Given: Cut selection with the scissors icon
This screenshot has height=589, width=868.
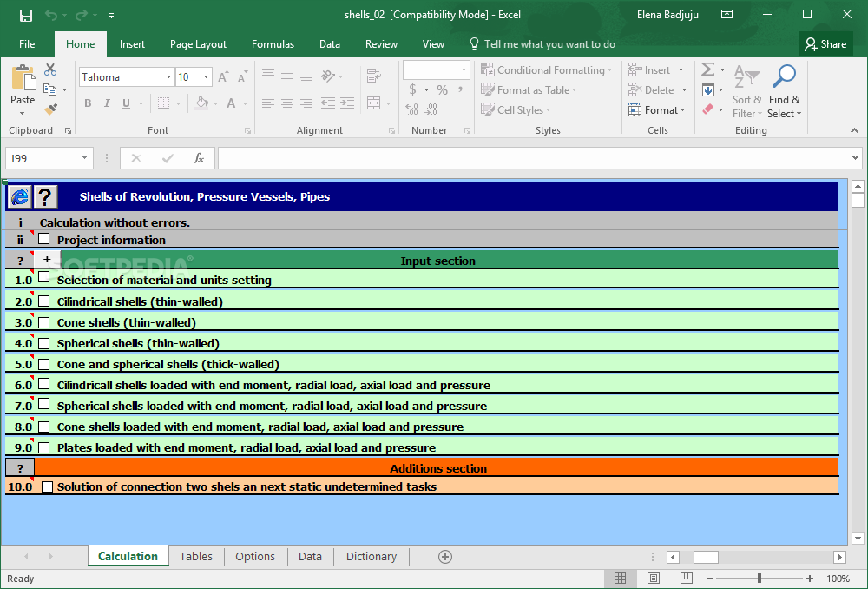Looking at the screenshot, I should [x=50, y=69].
